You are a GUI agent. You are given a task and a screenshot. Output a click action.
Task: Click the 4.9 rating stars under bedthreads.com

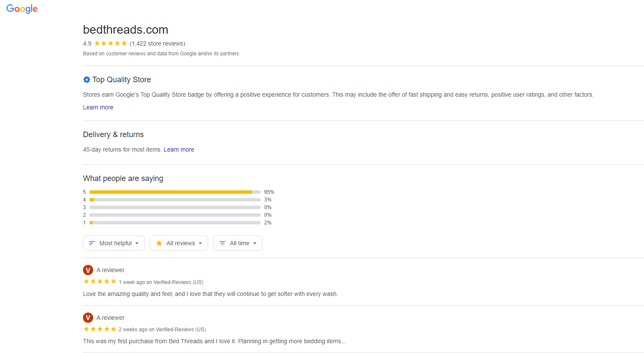coord(111,43)
